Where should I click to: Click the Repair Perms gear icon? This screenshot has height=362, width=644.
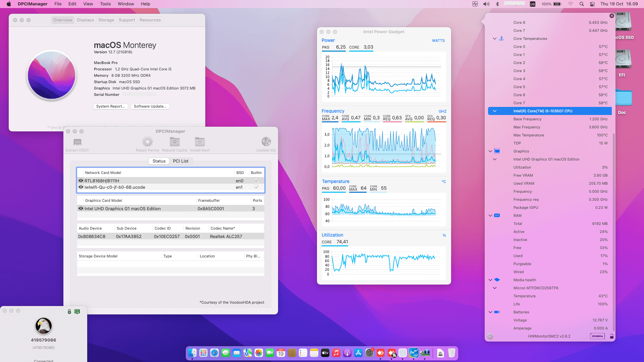(147, 142)
